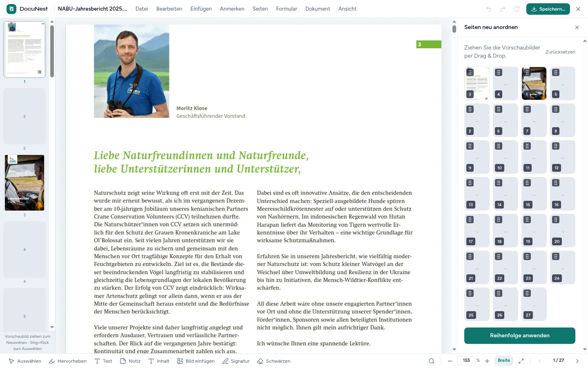Open the search magnifier in the bottom bar
The height and width of the screenshot is (368, 588).
pyautogui.click(x=432, y=361)
